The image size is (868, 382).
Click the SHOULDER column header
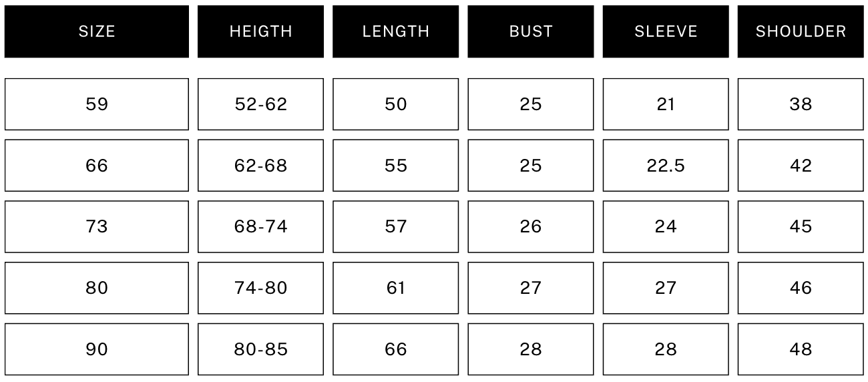(x=801, y=31)
